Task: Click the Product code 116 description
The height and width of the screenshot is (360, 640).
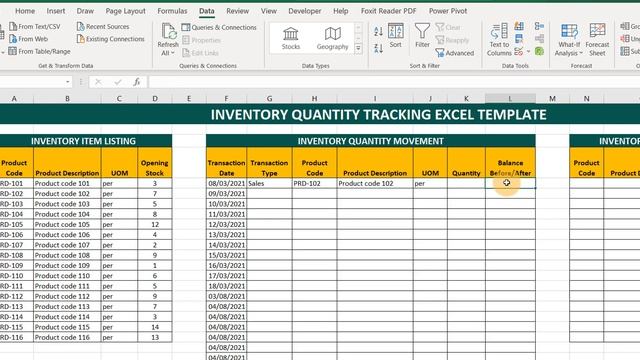Action: pos(67,337)
